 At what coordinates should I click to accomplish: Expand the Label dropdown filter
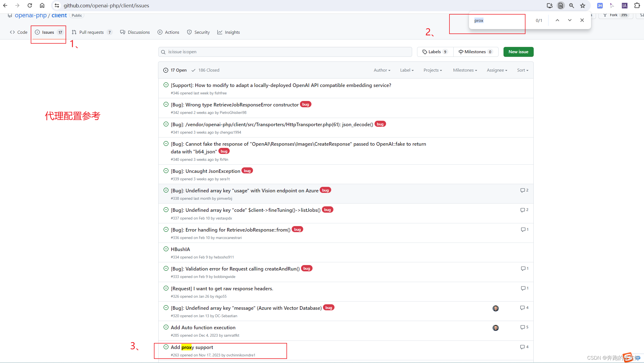click(406, 70)
